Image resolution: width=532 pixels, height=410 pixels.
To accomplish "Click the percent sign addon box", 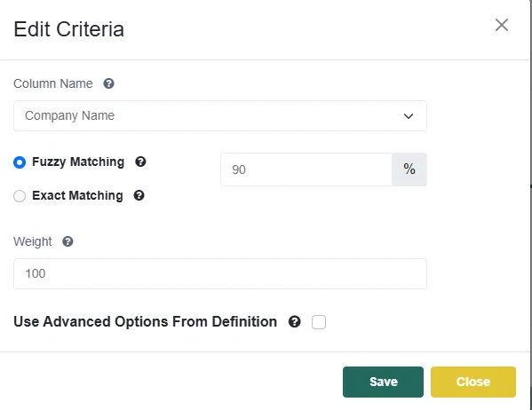I will click(409, 170).
